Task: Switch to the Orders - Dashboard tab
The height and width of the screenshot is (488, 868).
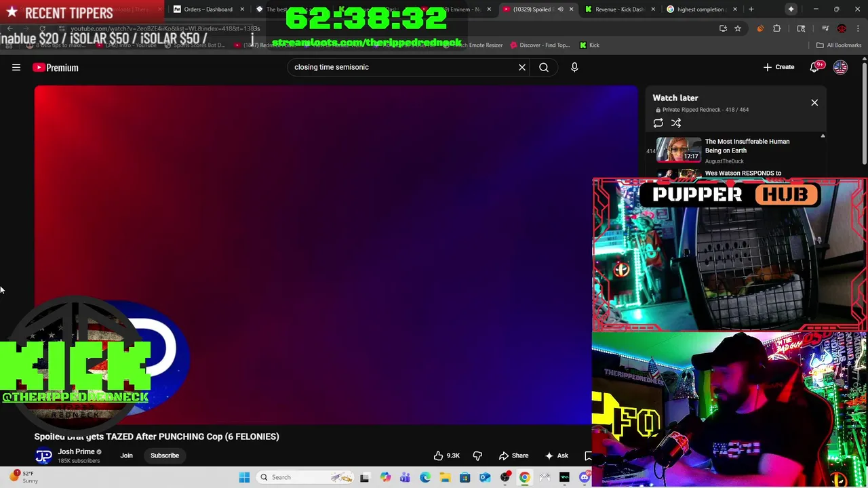Action: (208, 9)
